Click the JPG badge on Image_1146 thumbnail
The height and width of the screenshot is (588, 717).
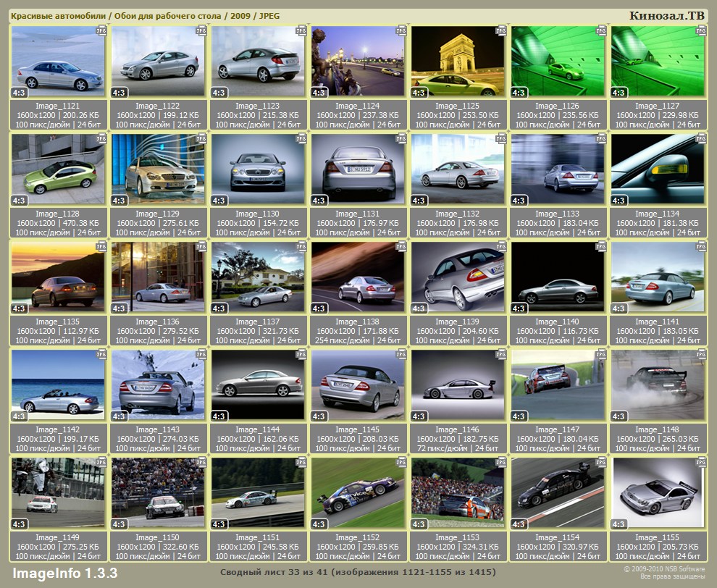(501, 354)
